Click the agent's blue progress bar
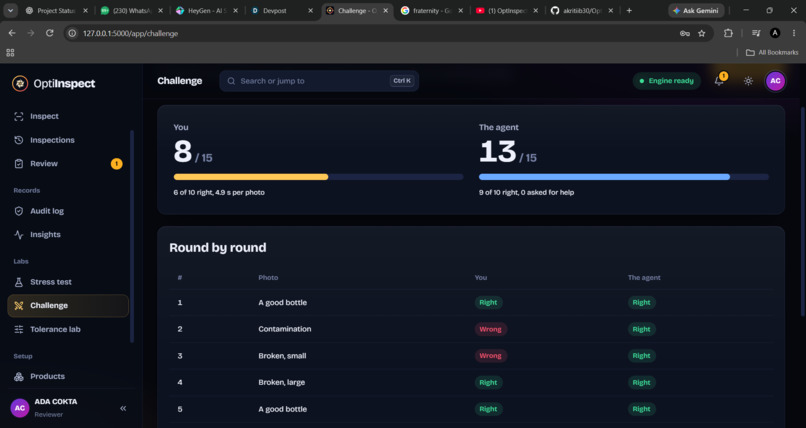This screenshot has height=428, width=806. 604,177
